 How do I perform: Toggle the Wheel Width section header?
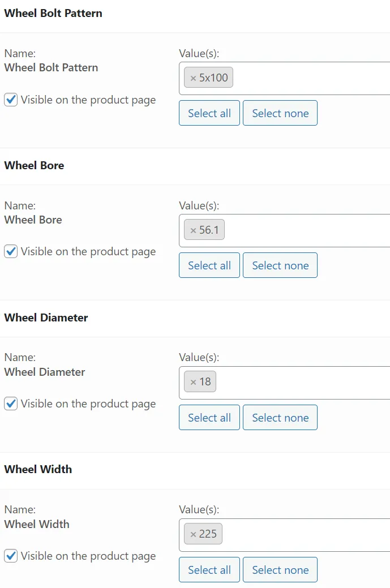click(38, 469)
